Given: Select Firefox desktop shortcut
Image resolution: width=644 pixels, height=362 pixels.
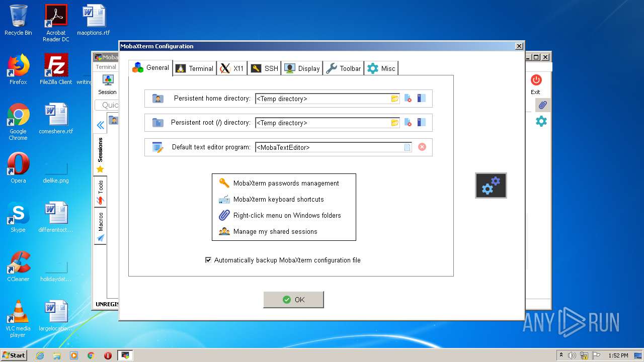Looking at the screenshot, I should (x=18, y=69).
